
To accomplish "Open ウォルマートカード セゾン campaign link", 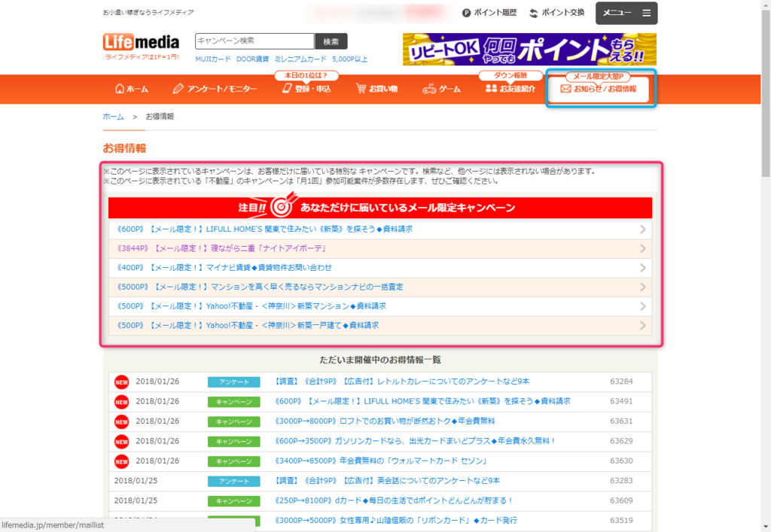I will coord(380,461).
